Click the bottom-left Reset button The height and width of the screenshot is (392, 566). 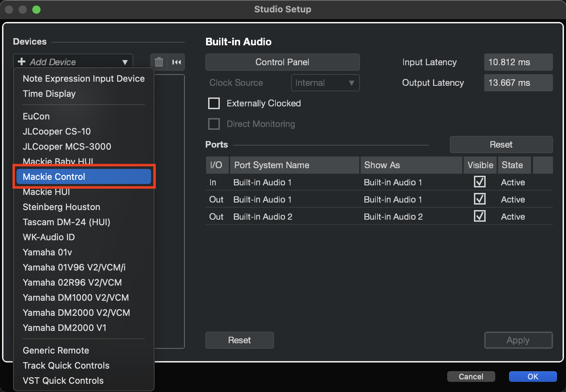tap(239, 340)
